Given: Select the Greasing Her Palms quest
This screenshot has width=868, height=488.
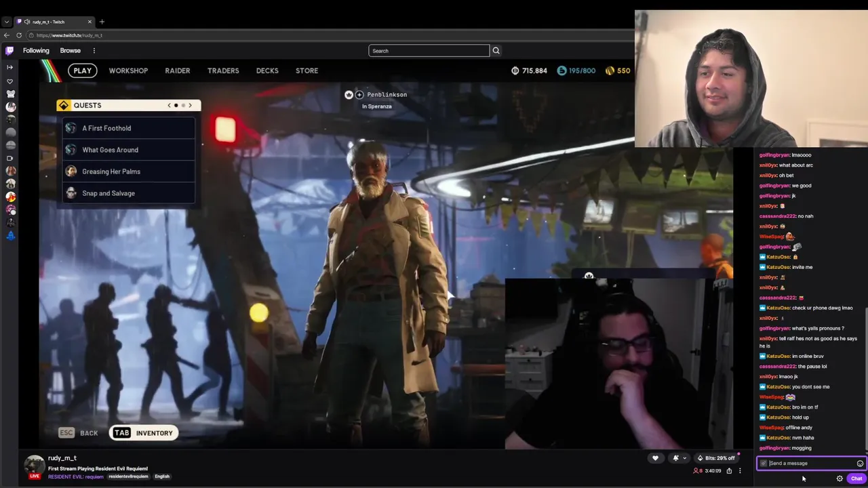Looking at the screenshot, I should click(x=129, y=171).
